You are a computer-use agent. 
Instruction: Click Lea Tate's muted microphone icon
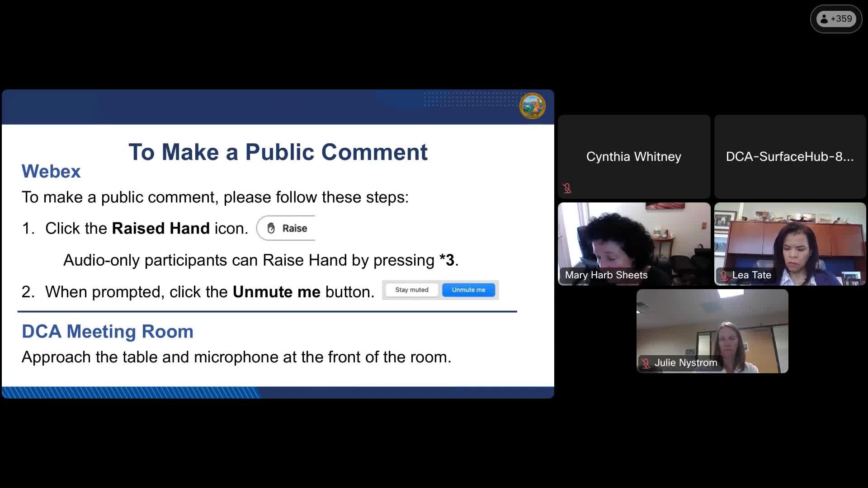coord(724,275)
